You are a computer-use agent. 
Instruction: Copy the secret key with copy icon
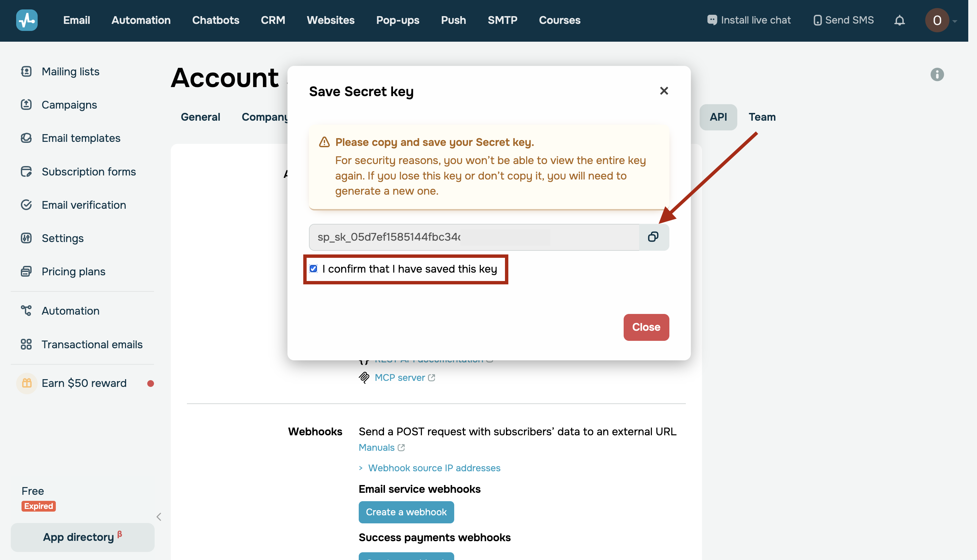point(653,237)
